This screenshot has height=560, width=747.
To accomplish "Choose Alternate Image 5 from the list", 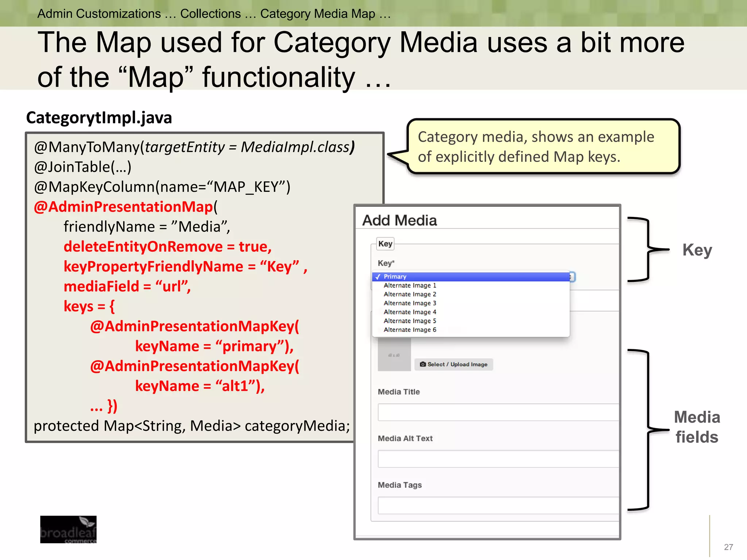I will (x=410, y=321).
